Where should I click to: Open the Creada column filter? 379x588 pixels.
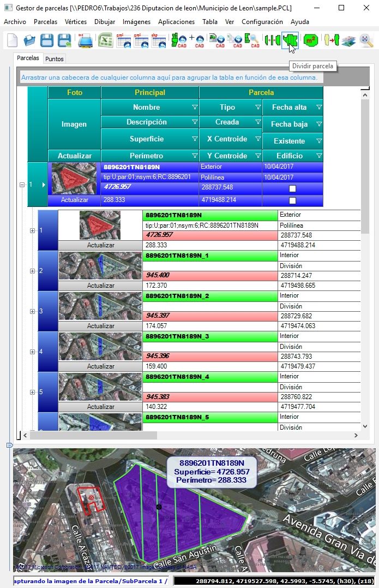(x=258, y=122)
